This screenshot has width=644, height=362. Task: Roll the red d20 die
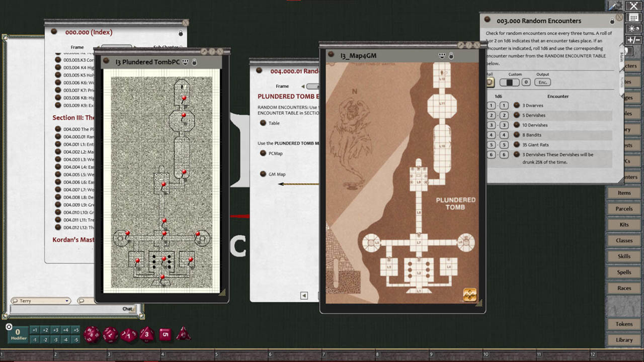click(92, 334)
